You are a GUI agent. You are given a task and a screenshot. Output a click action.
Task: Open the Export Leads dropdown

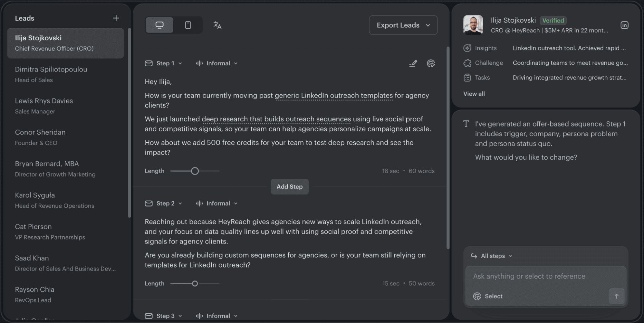point(403,25)
